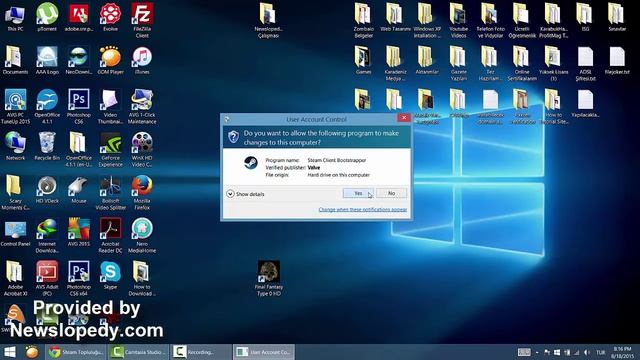
Task: Select the Web Tasarımı folder
Action: 395,18
